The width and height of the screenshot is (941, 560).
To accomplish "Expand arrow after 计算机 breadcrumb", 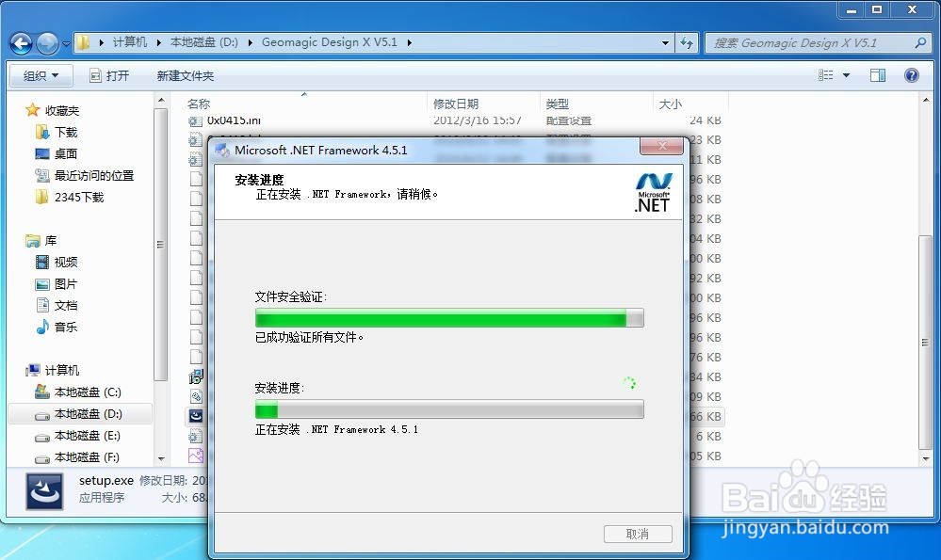I will [158, 42].
